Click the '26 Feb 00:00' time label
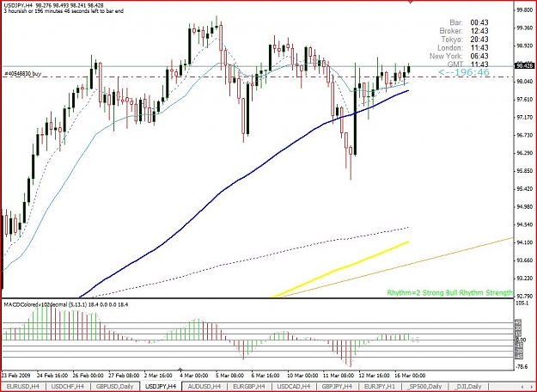Screen dimensions: 537x392 88,375
